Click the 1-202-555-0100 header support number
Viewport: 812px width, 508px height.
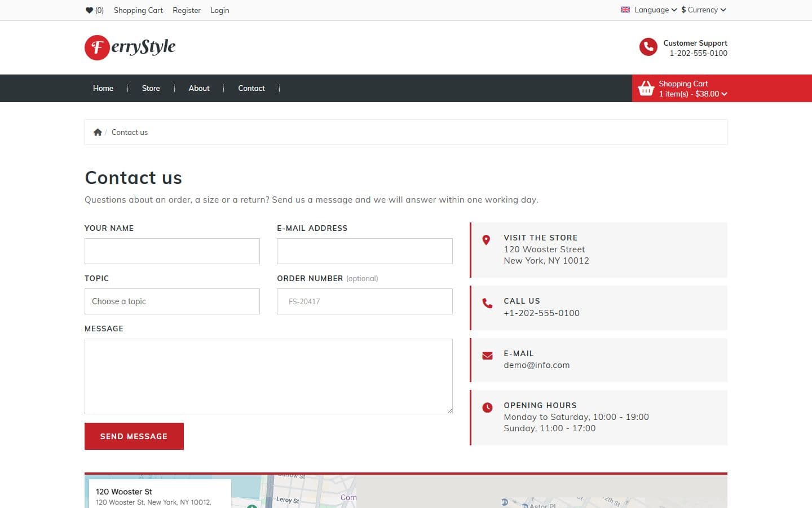[698, 53]
